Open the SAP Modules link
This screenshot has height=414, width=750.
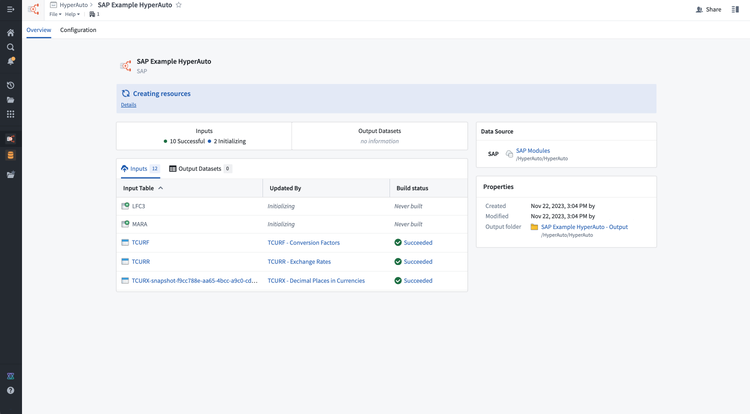[x=533, y=151]
